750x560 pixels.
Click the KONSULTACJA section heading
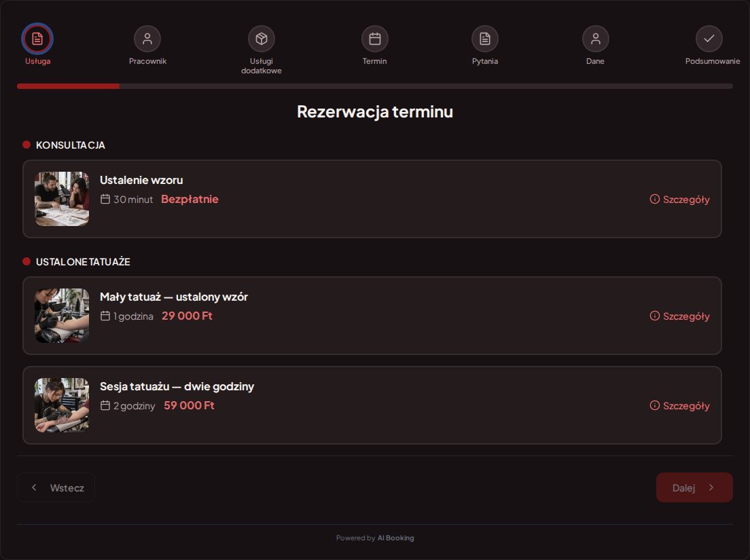(x=71, y=145)
